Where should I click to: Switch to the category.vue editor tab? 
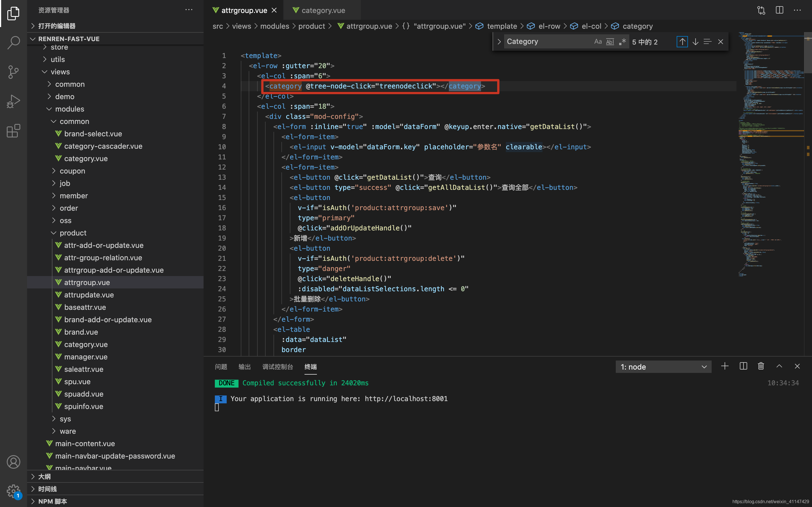[323, 10]
